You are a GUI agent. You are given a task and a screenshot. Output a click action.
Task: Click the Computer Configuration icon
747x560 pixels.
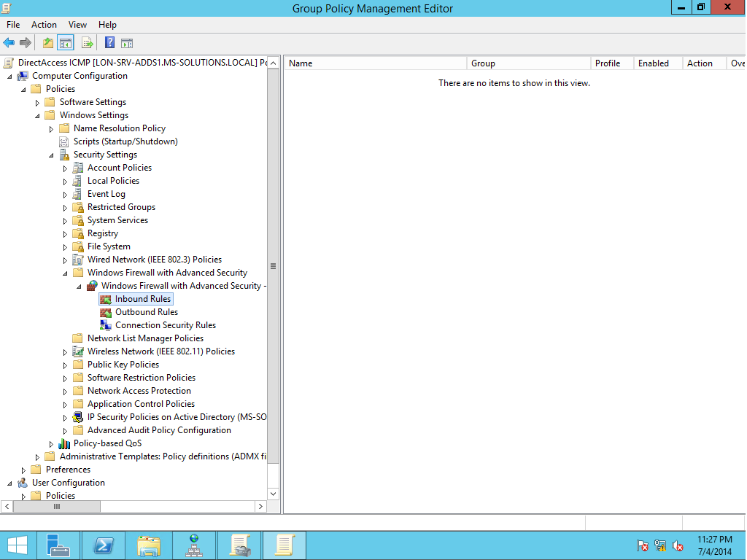[x=23, y=76]
